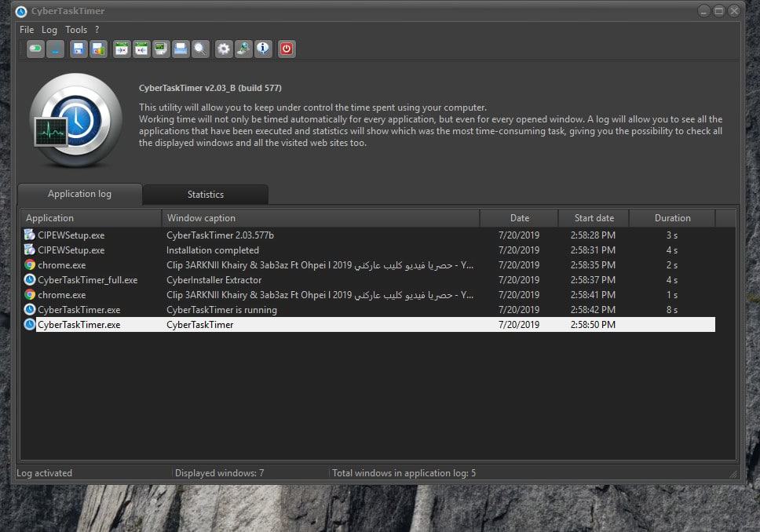This screenshot has height=532, width=760.
Task: Open the File menu
Action: pos(27,30)
